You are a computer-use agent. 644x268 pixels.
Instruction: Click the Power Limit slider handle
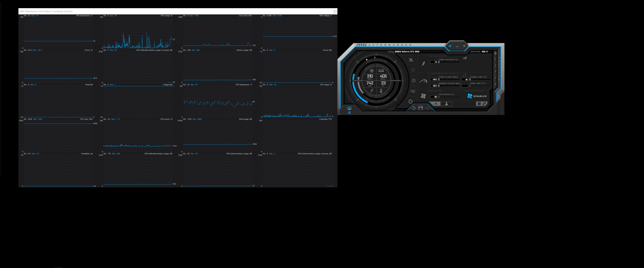[470, 79]
